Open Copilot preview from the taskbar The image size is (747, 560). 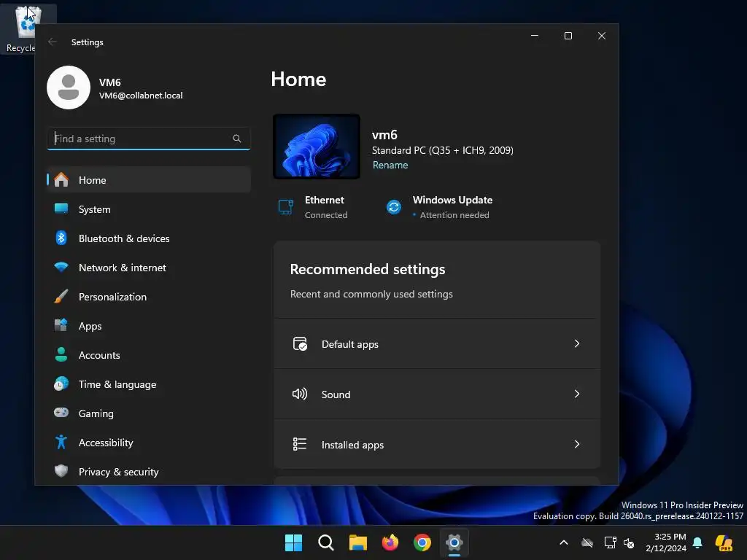coord(724,542)
